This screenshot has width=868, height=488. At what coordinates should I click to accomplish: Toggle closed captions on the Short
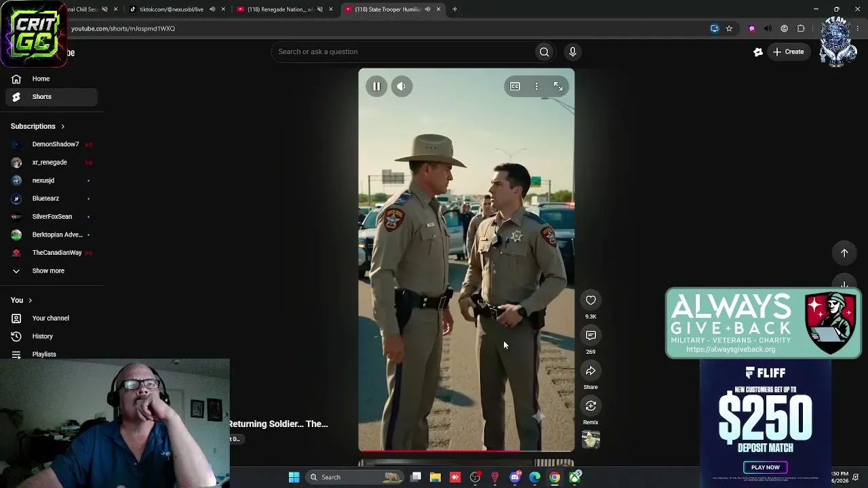click(x=515, y=86)
